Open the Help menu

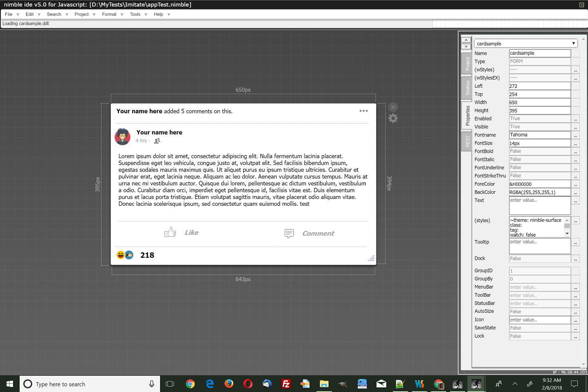(x=158, y=14)
